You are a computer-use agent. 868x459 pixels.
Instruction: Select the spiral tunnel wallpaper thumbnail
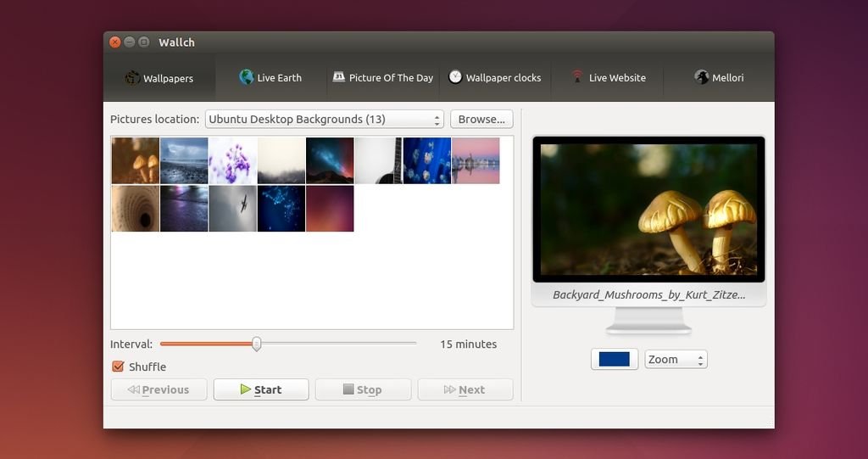coord(135,209)
